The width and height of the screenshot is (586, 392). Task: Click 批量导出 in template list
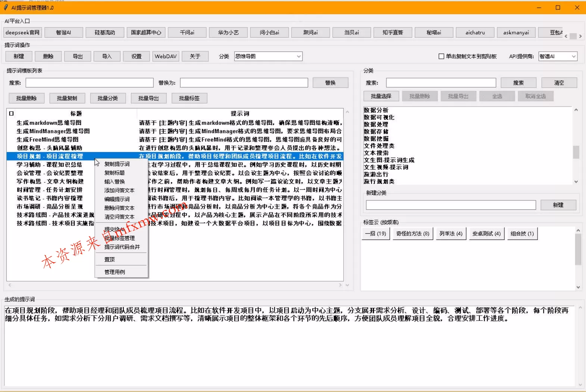pyautogui.click(x=148, y=98)
